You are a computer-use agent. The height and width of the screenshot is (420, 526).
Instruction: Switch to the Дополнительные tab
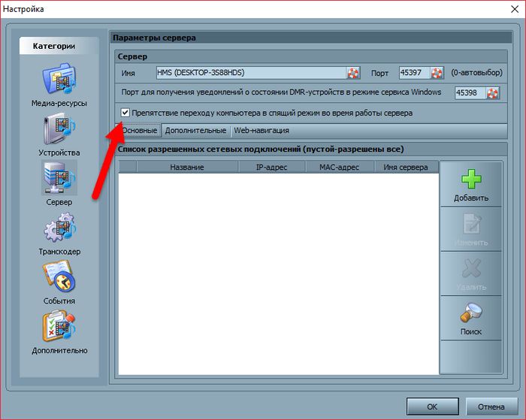point(195,131)
